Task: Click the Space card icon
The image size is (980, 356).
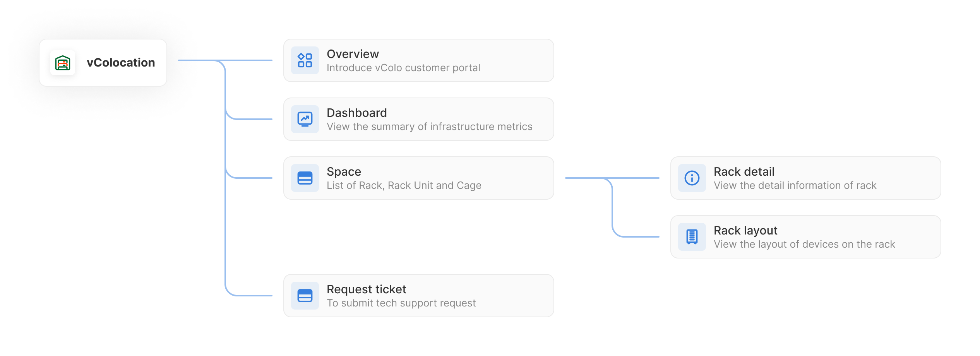Action: 305,178
